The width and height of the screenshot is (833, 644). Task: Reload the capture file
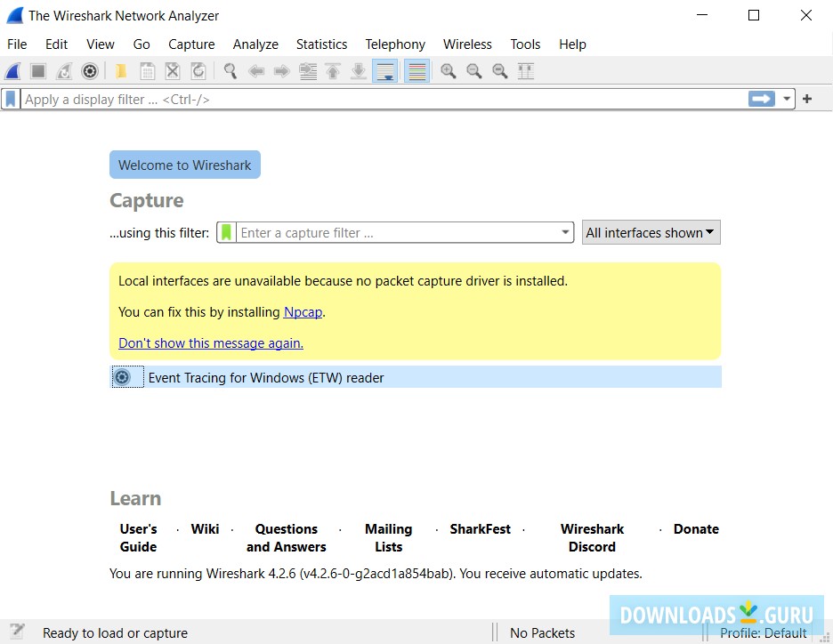coord(198,70)
